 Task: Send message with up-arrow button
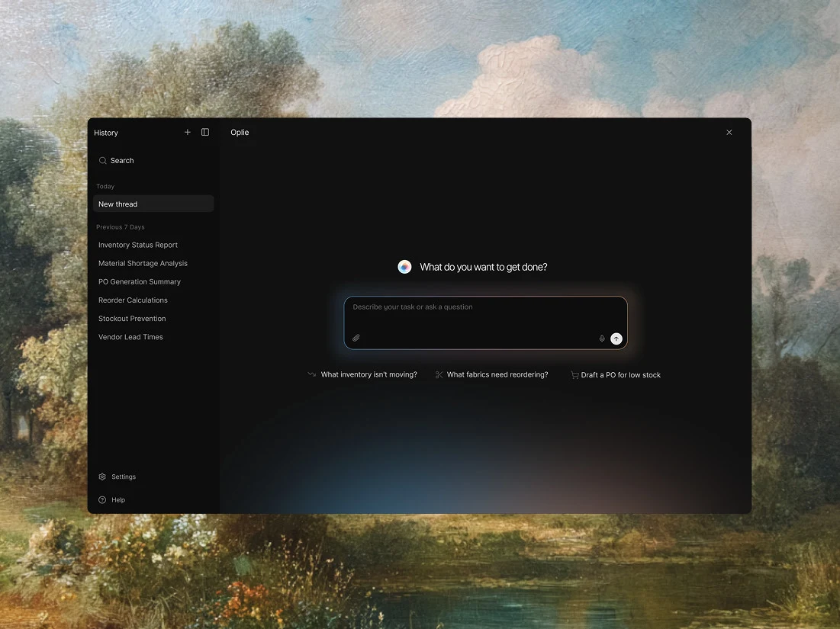(x=616, y=339)
